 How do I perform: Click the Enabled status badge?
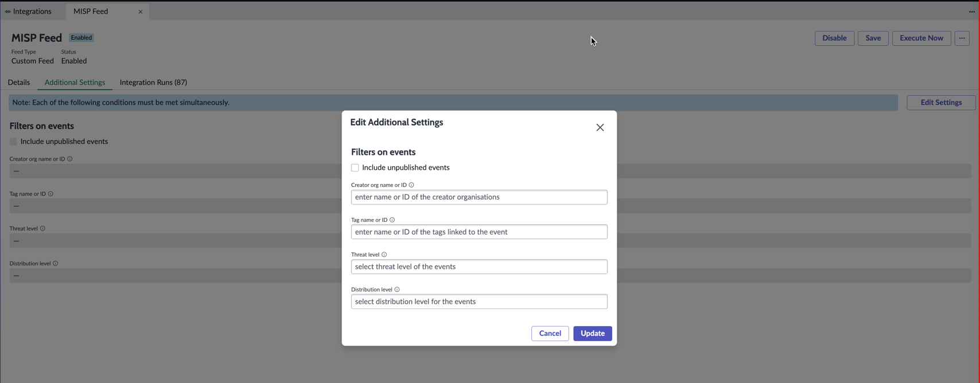tap(81, 38)
